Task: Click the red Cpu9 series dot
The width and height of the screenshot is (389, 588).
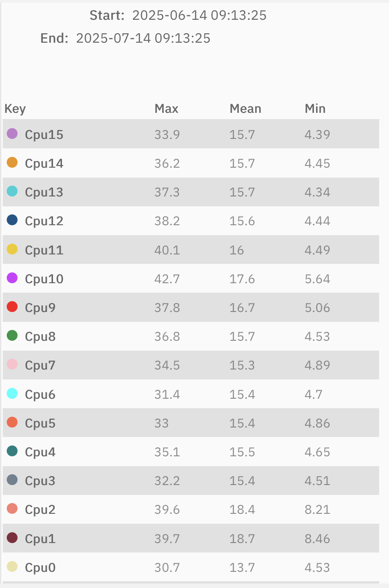Action: point(12,307)
